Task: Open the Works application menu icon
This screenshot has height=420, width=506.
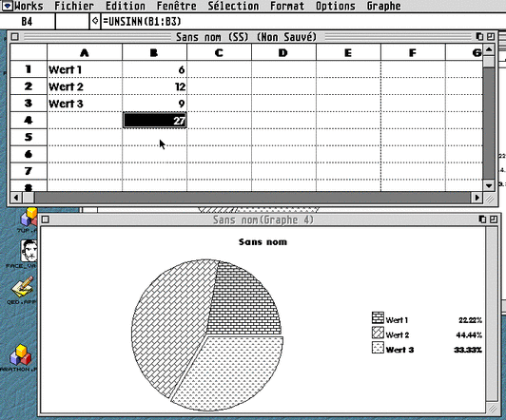Action: coord(7,6)
